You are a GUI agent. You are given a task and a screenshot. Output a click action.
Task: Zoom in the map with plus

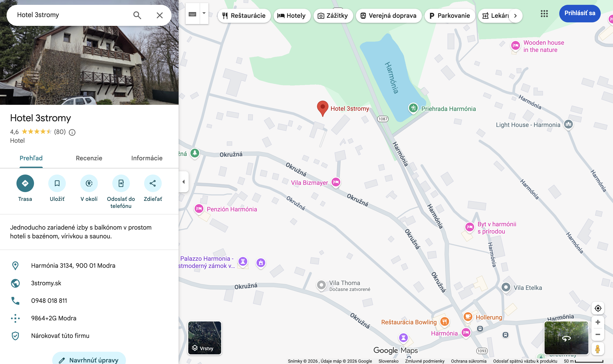click(598, 322)
